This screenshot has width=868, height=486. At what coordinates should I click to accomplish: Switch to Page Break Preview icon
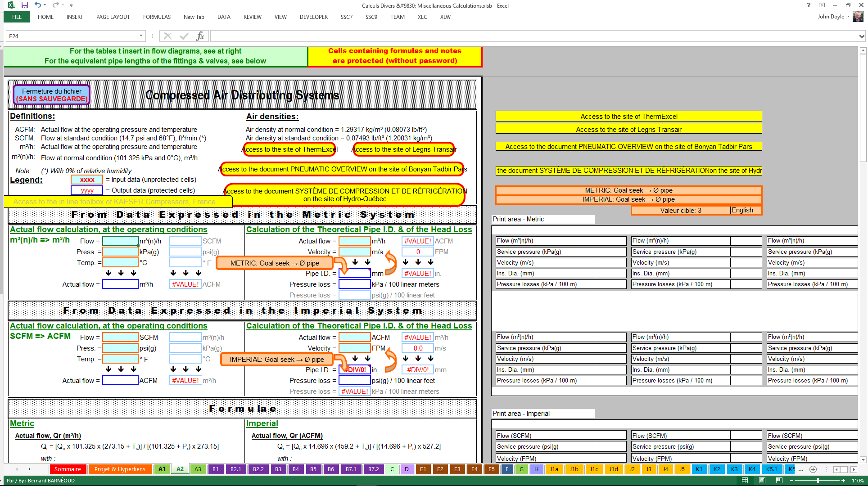(x=779, y=481)
